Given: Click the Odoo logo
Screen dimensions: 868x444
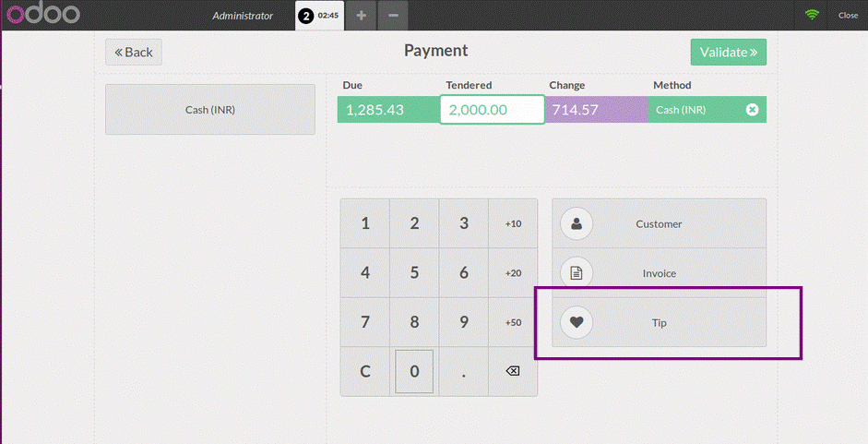Looking at the screenshot, I should (x=43, y=13).
